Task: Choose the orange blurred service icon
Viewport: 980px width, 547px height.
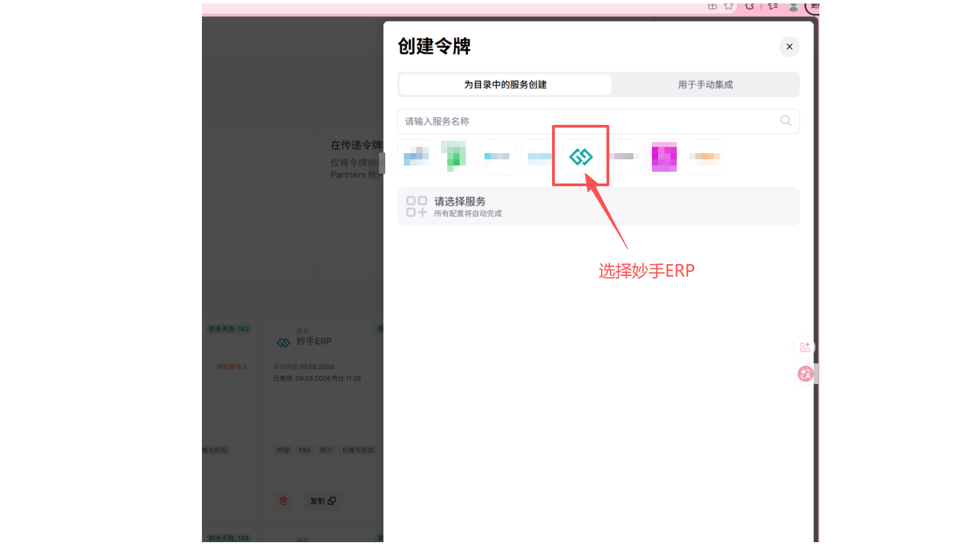Action: (705, 157)
